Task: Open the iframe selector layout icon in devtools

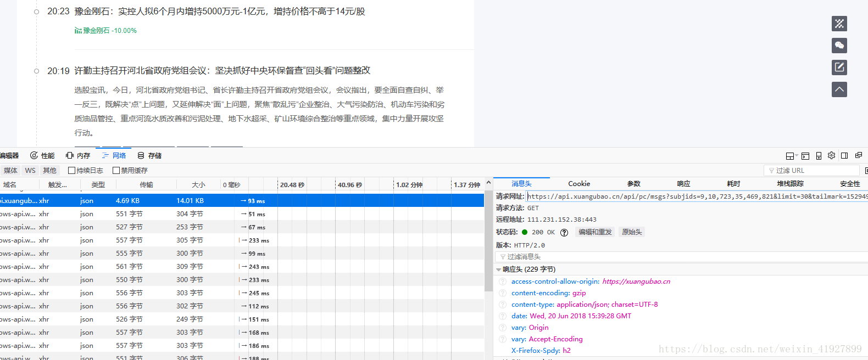Action: [790, 156]
